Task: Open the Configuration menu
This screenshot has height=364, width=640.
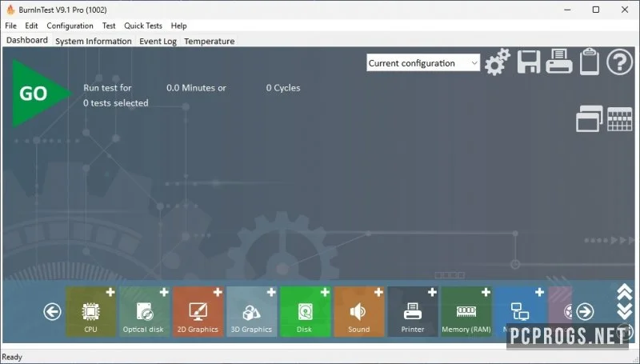Action: click(70, 26)
